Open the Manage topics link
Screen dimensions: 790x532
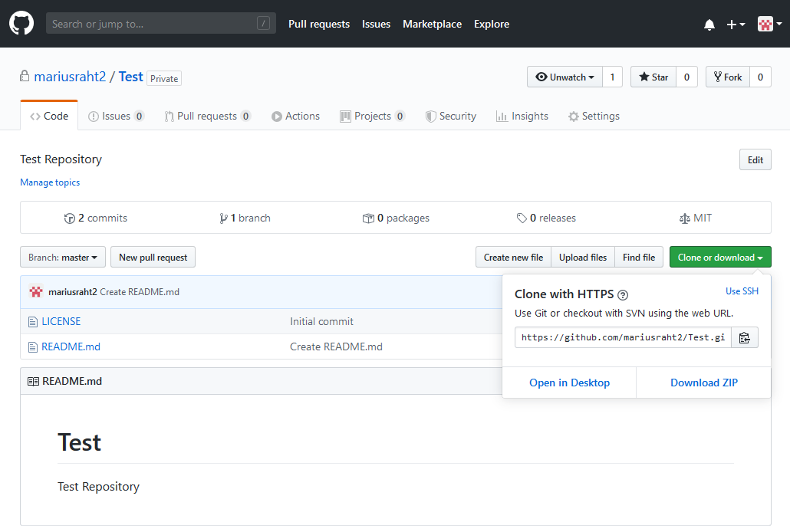[50, 182]
